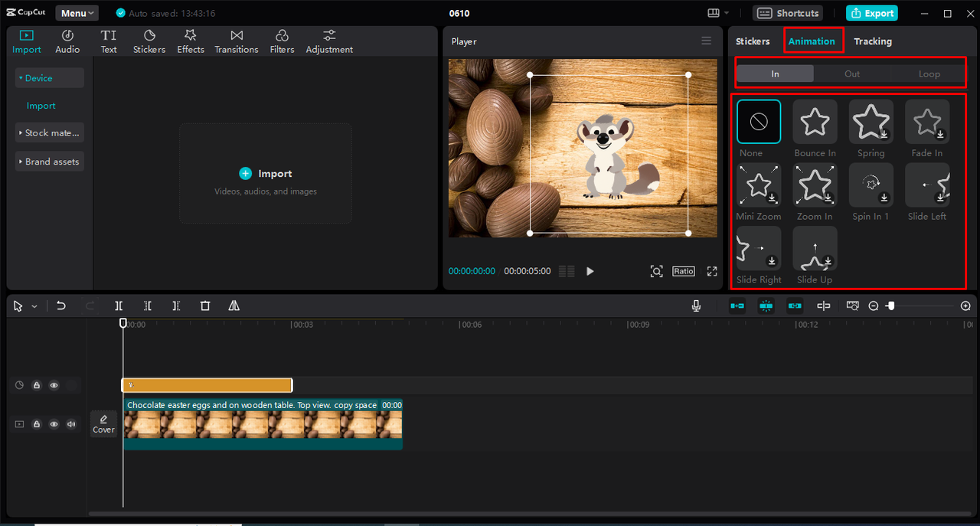Click the Mirror flip icon
Screen dimensions: 980x526
coord(234,305)
